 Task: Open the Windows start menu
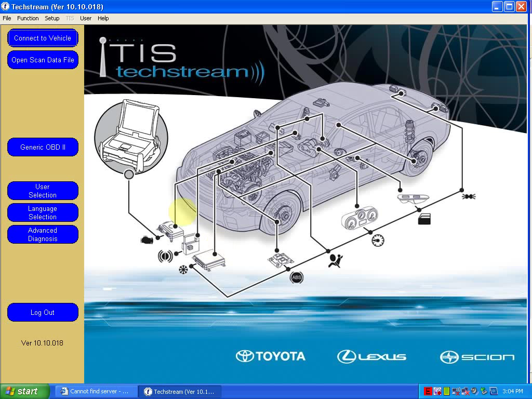(25, 392)
